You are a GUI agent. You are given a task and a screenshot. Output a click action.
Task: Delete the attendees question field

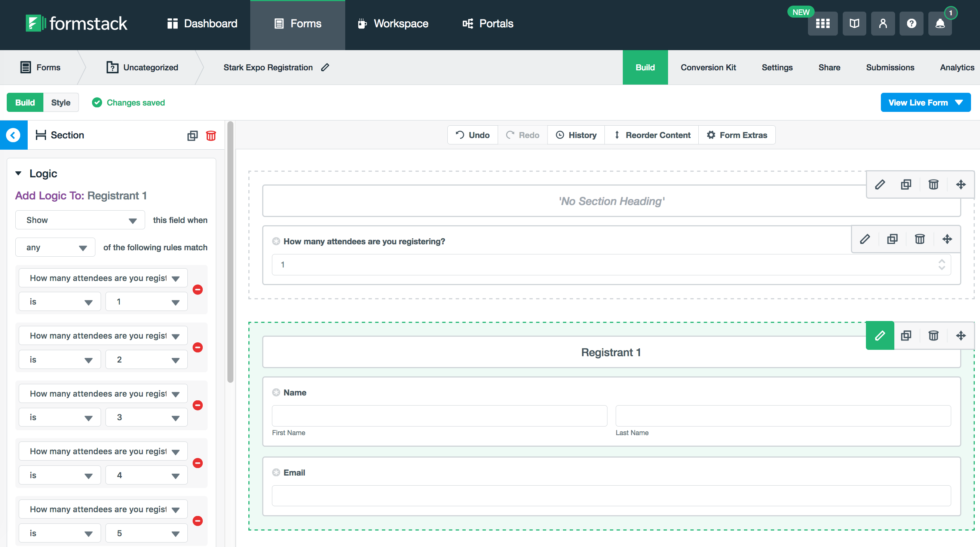click(x=919, y=239)
